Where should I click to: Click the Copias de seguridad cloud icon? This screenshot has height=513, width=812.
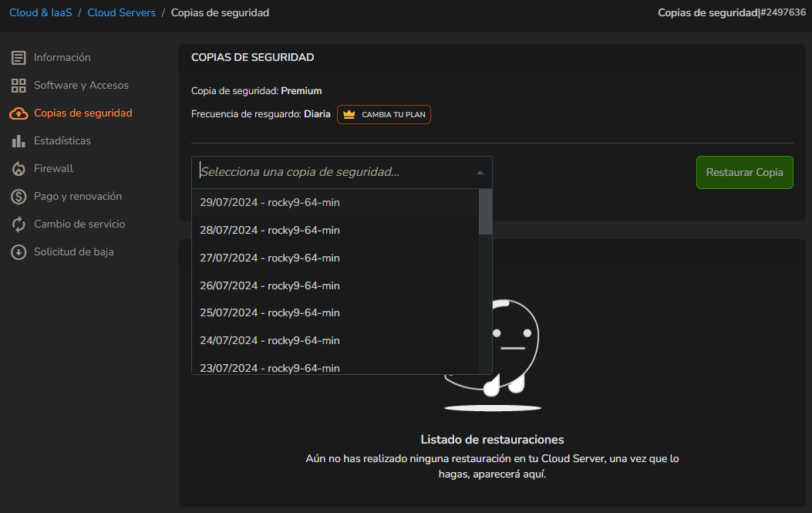19,113
